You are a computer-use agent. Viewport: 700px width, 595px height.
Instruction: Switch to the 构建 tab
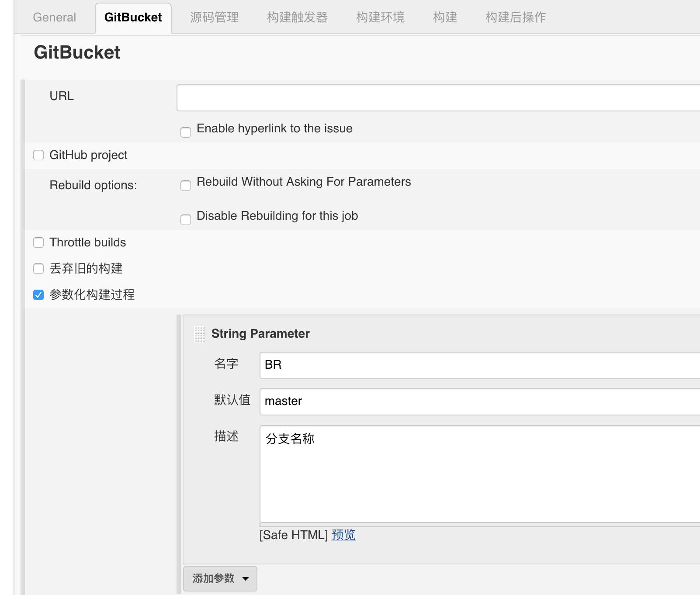[445, 17]
